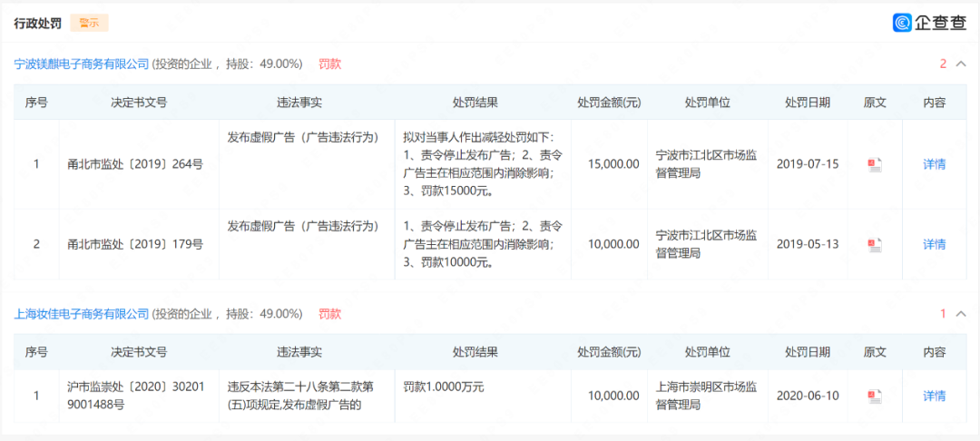980x441 pixels.
Task: Click 宁波市江北区市场监督管理局 in the 264号 row
Action: click(706, 164)
